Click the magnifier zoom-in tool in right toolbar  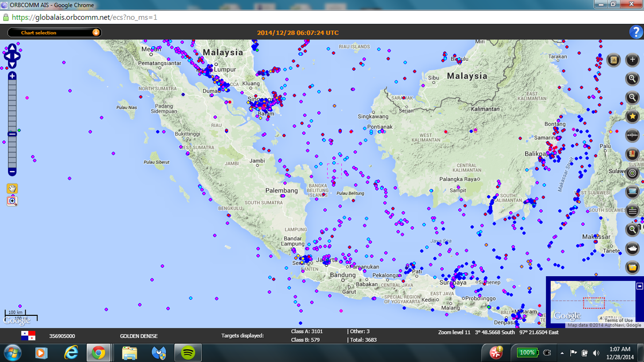point(633,79)
